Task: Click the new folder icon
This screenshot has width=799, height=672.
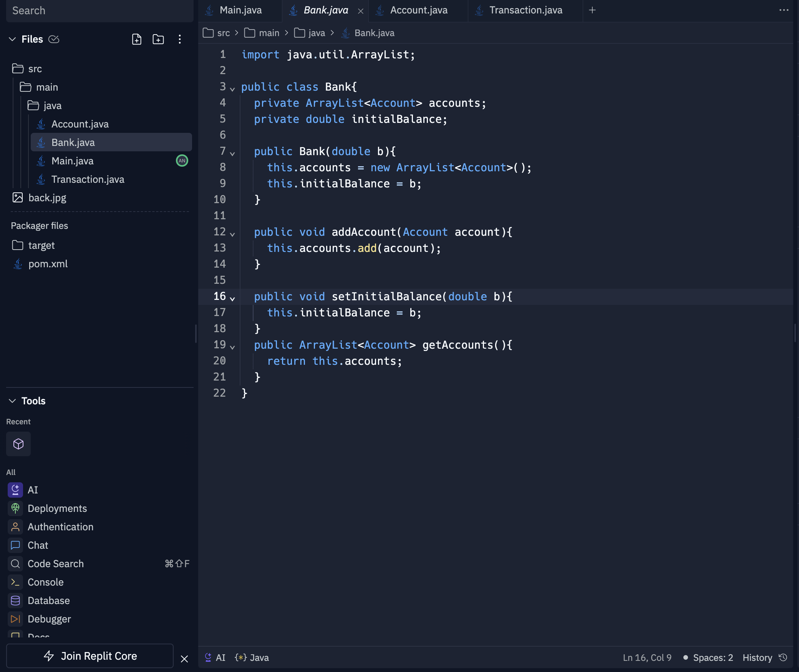Action: (x=158, y=39)
